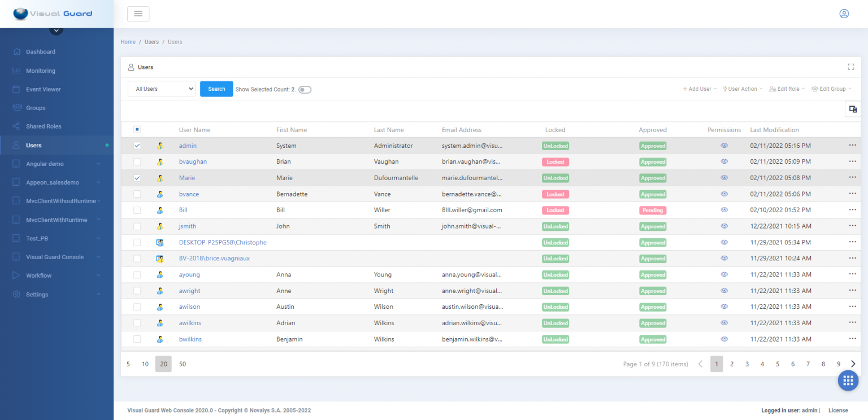This screenshot has width=868, height=420.
Task: Open row actions ellipsis for Bill
Action: pos(852,210)
